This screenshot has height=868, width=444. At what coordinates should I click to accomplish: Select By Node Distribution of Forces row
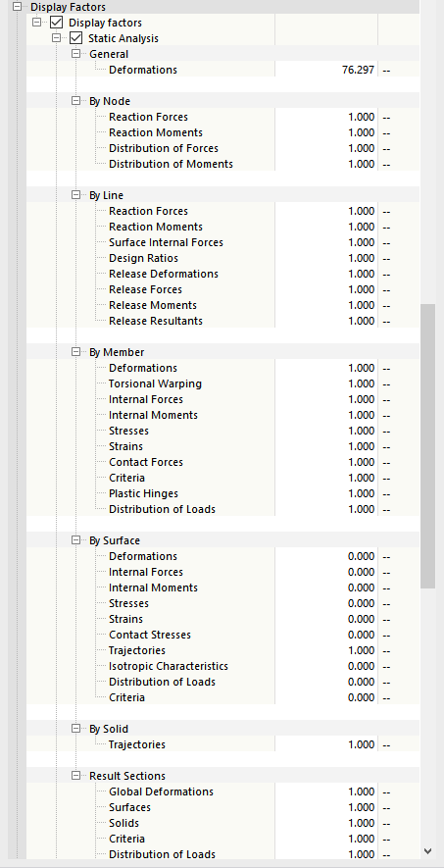[x=223, y=148]
